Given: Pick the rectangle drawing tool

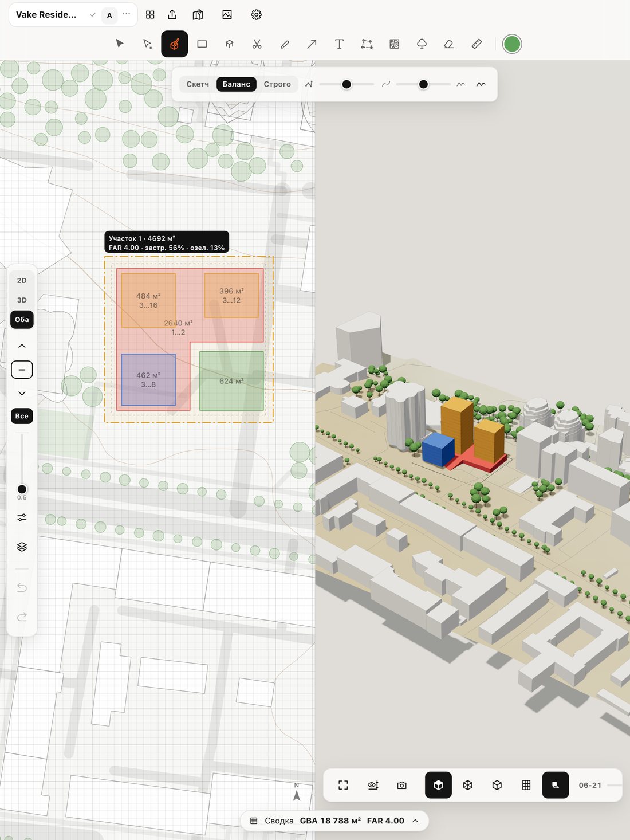Looking at the screenshot, I should point(202,44).
